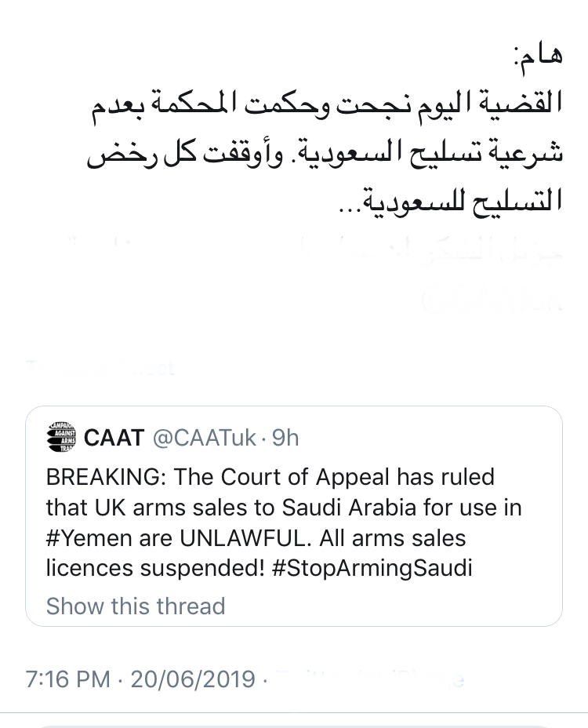Click the Show this thread link

[136, 606]
